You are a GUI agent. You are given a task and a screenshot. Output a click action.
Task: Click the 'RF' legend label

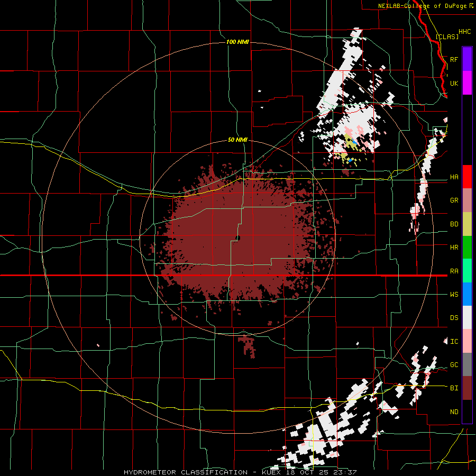[x=454, y=59]
